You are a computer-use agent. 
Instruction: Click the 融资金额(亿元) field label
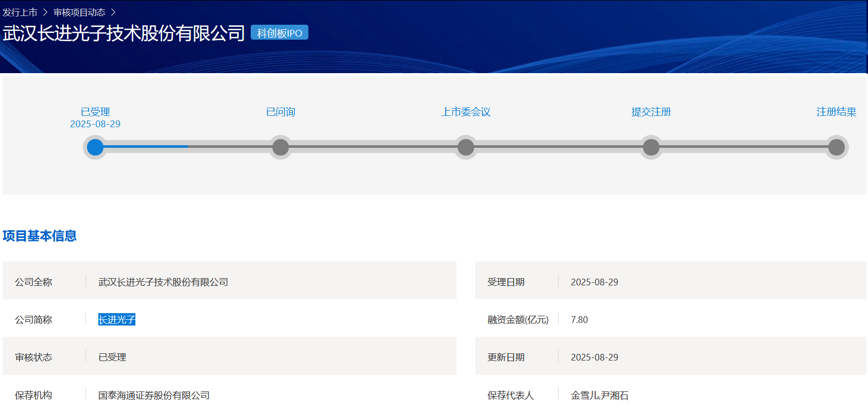coord(518,320)
